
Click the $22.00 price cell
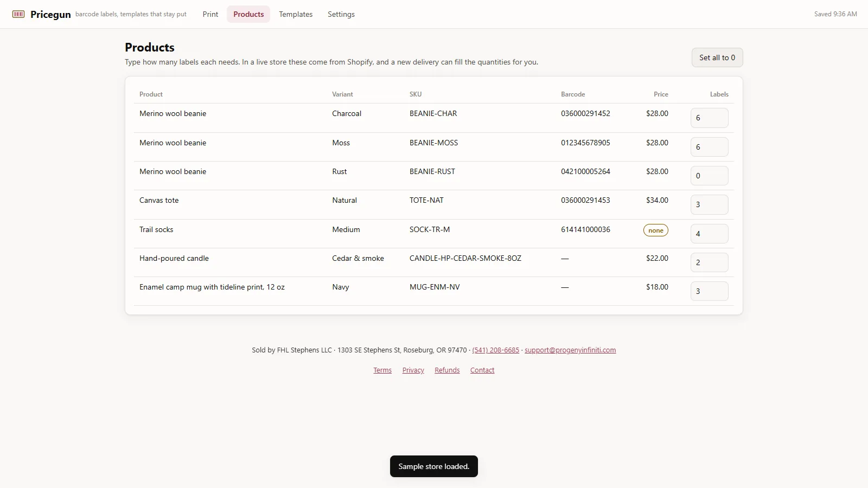pyautogui.click(x=657, y=259)
